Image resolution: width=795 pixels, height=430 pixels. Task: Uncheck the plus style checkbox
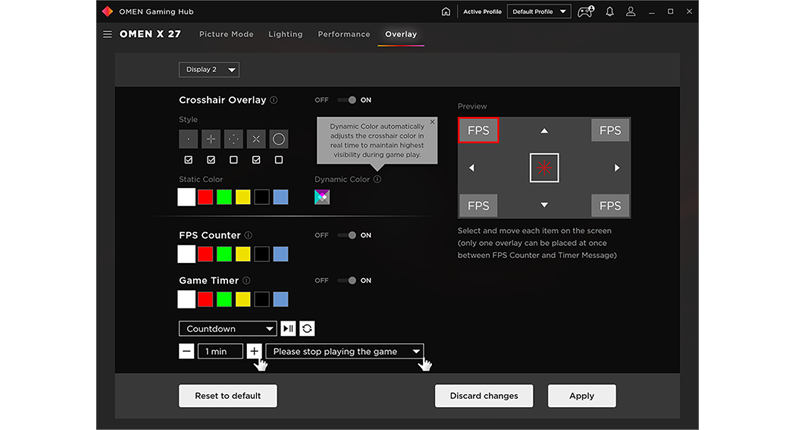[x=211, y=160]
